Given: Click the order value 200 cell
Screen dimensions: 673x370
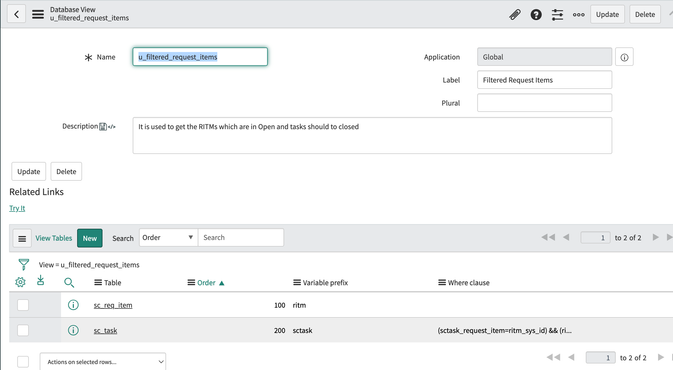Looking at the screenshot, I should (x=279, y=331).
